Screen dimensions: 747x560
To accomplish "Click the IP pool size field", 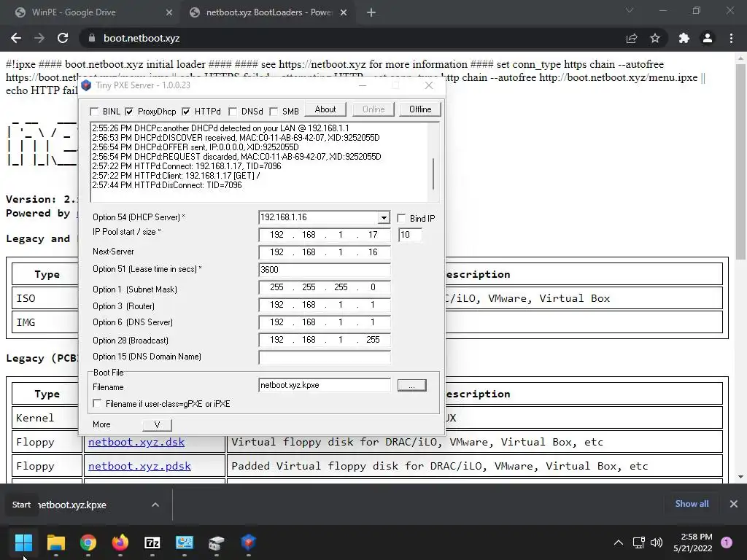I will click(x=410, y=235).
